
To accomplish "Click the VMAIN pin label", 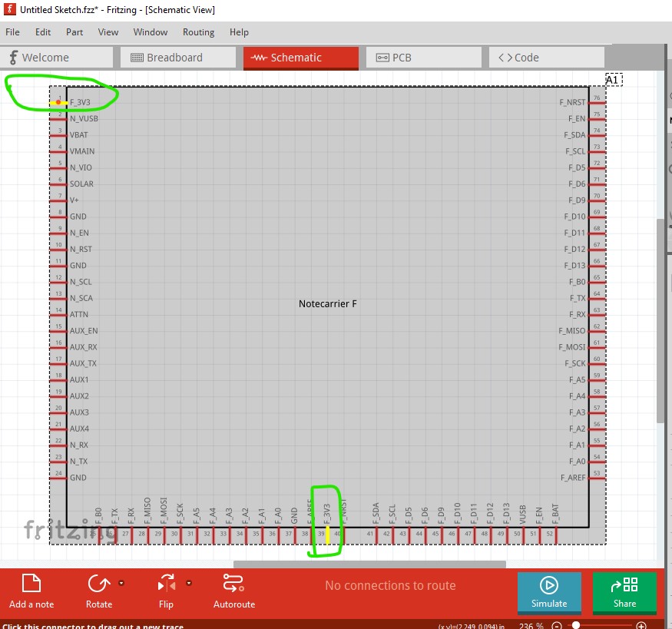I will pos(82,151).
